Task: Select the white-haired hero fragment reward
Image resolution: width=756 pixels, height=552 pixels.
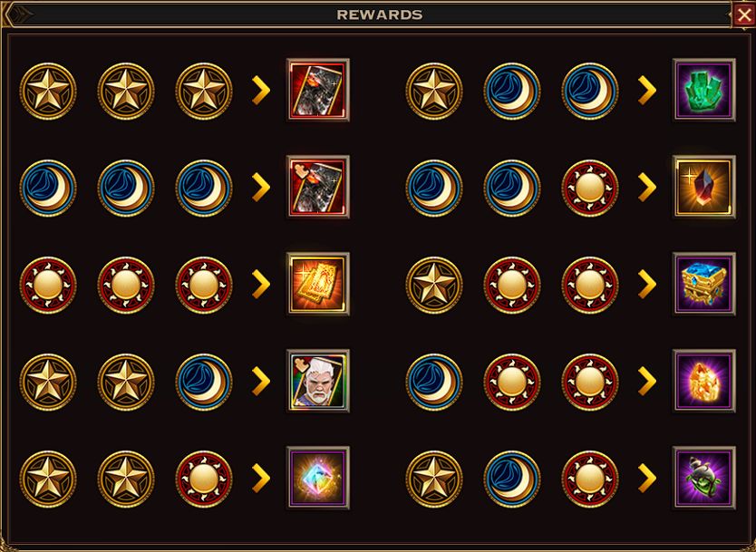Action: click(318, 381)
